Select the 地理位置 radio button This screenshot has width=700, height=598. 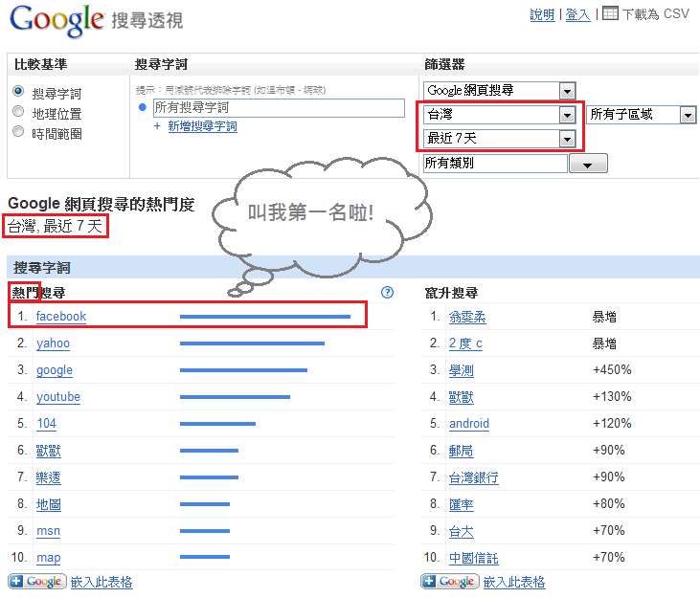[x=18, y=113]
